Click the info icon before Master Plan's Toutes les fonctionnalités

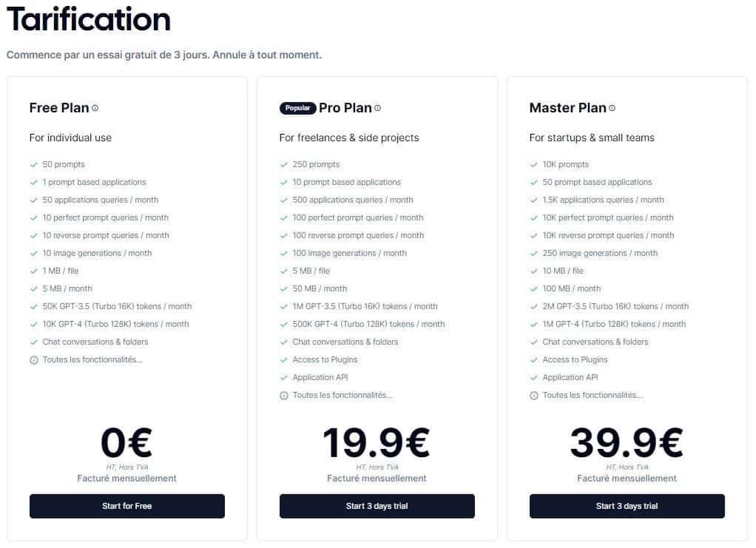533,396
